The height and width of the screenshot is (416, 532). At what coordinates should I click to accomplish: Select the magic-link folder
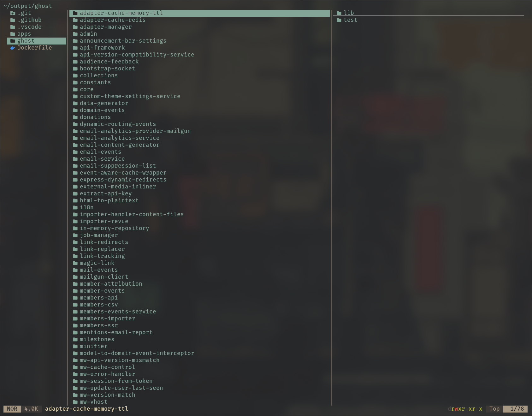click(97, 263)
